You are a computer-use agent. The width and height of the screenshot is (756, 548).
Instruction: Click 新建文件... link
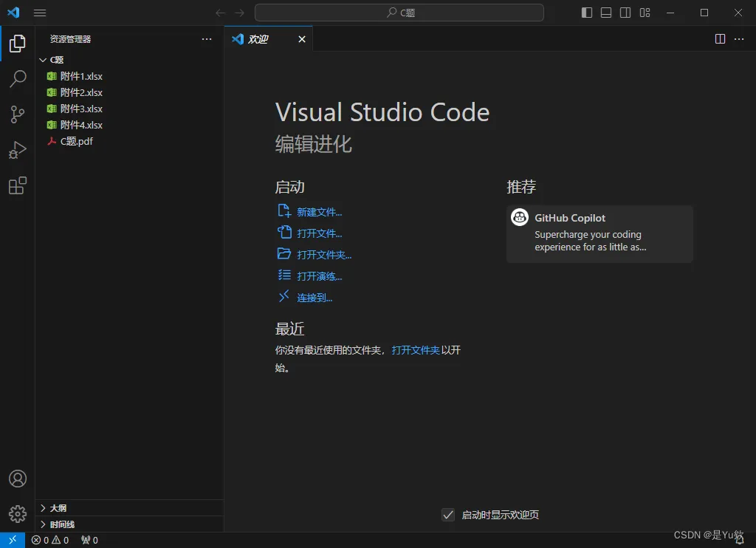coord(319,212)
